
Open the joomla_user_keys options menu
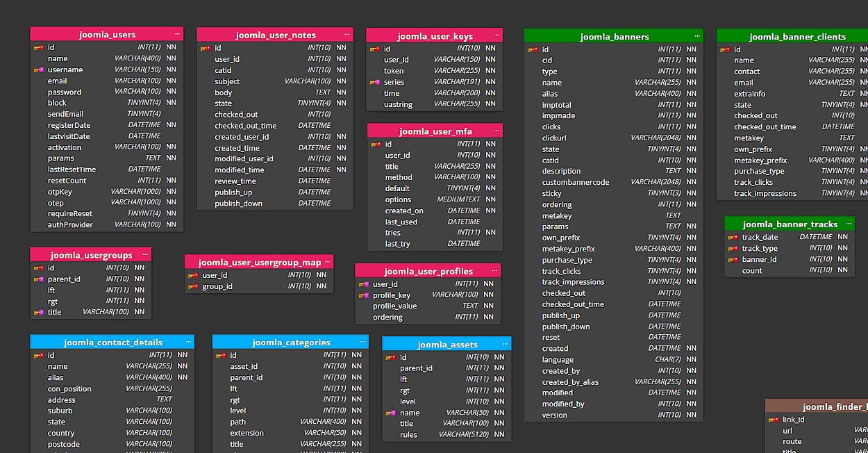496,35
